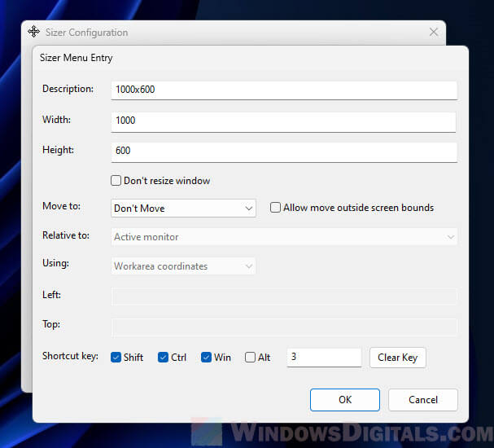Confirm the menu entry with OK
The width and height of the screenshot is (494, 448).
(x=344, y=400)
